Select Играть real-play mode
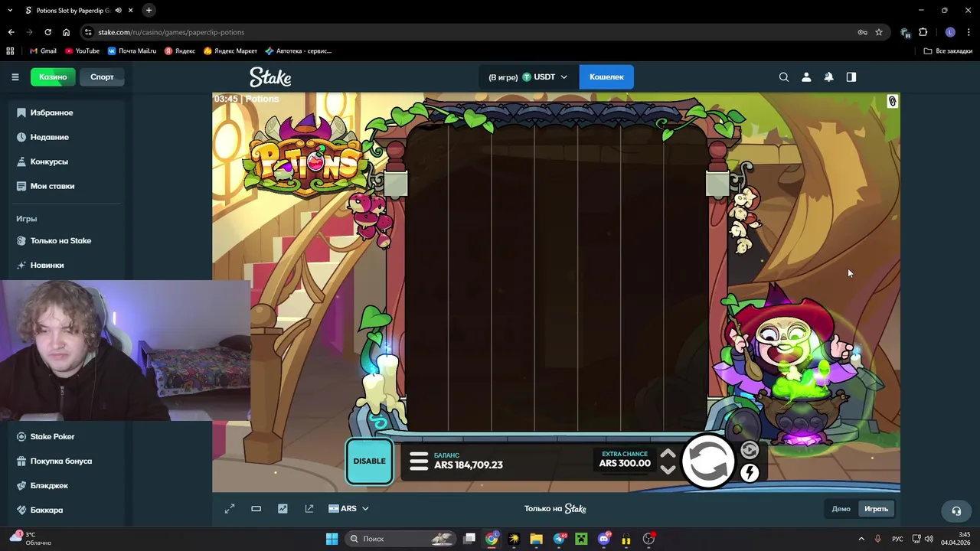 coord(876,509)
